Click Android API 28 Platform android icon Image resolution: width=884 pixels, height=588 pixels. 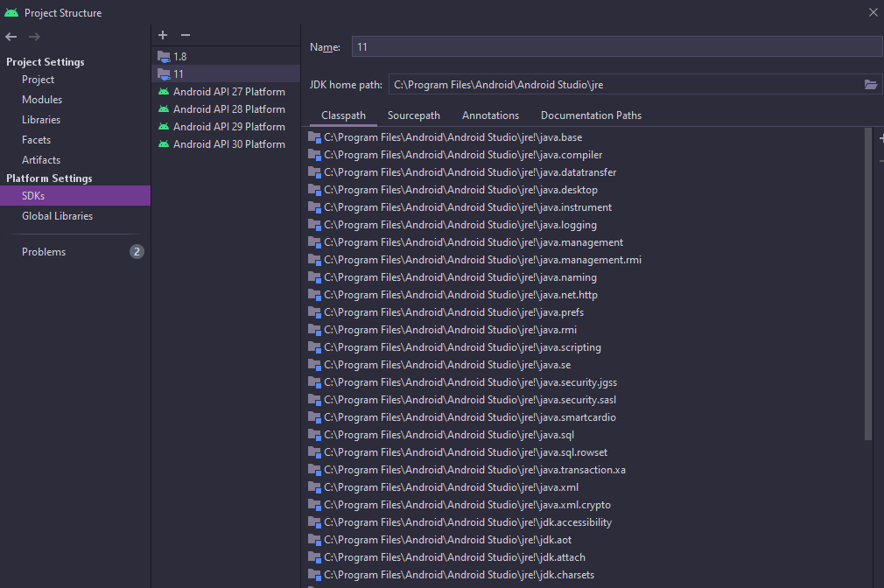(x=164, y=108)
